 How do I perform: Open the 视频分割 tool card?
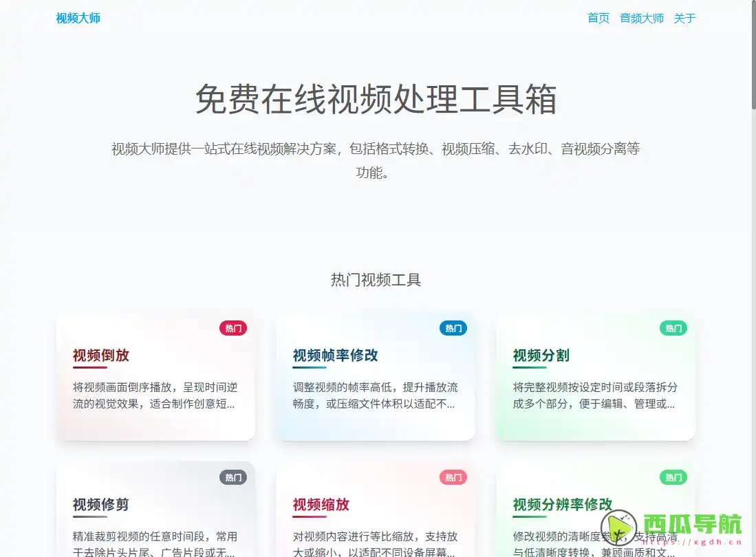[x=595, y=377]
